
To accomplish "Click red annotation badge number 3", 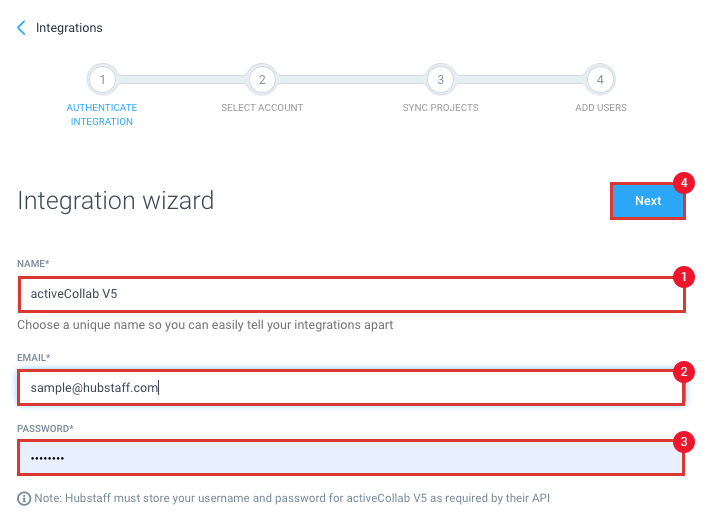I will tap(683, 442).
